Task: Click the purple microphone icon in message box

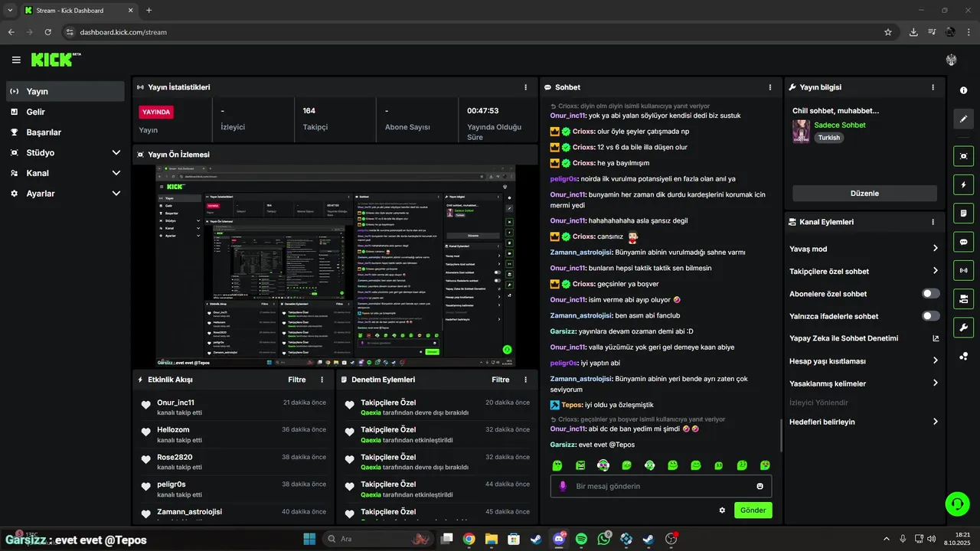Action: [563, 486]
